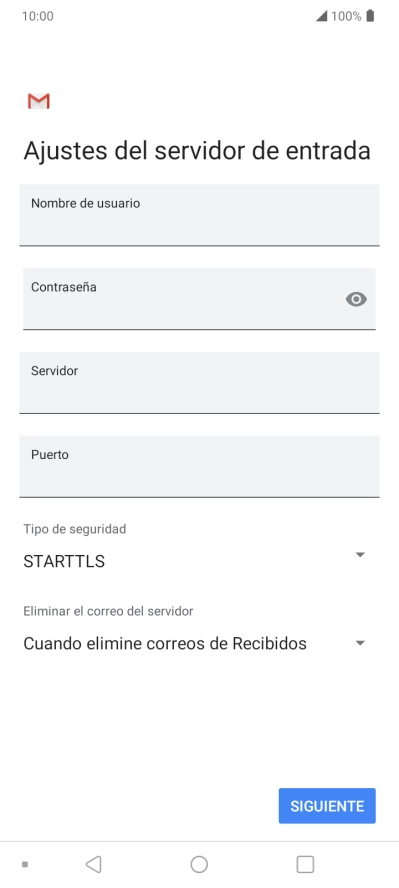The image size is (399, 888).
Task: Open the STARTTLS security selector
Action: tap(194, 561)
